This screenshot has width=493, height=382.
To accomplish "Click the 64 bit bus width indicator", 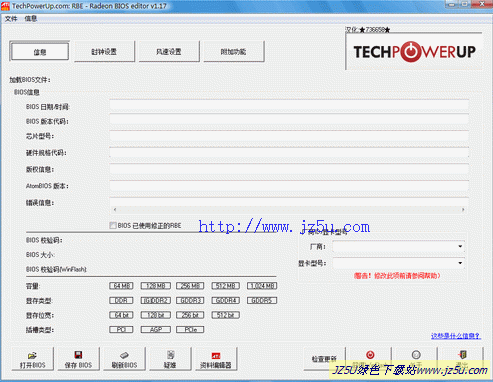I will [x=121, y=315].
